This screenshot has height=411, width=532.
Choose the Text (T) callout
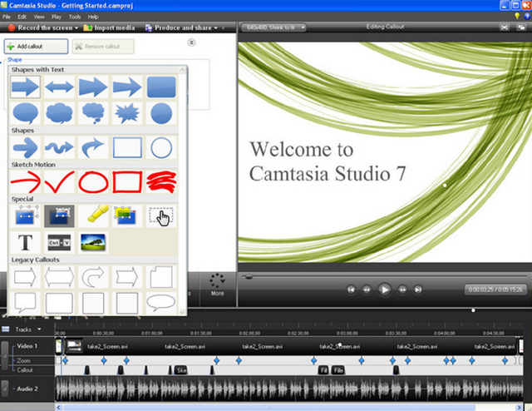point(25,243)
